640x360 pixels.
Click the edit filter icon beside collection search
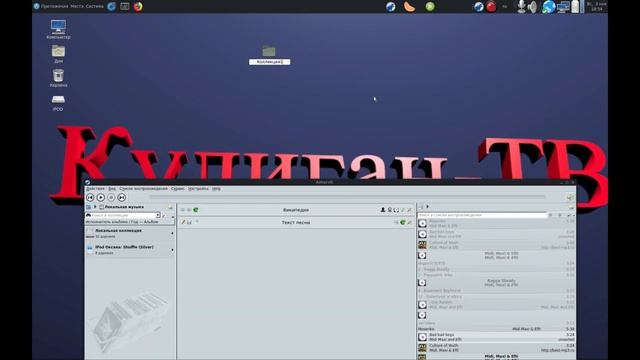(164, 215)
